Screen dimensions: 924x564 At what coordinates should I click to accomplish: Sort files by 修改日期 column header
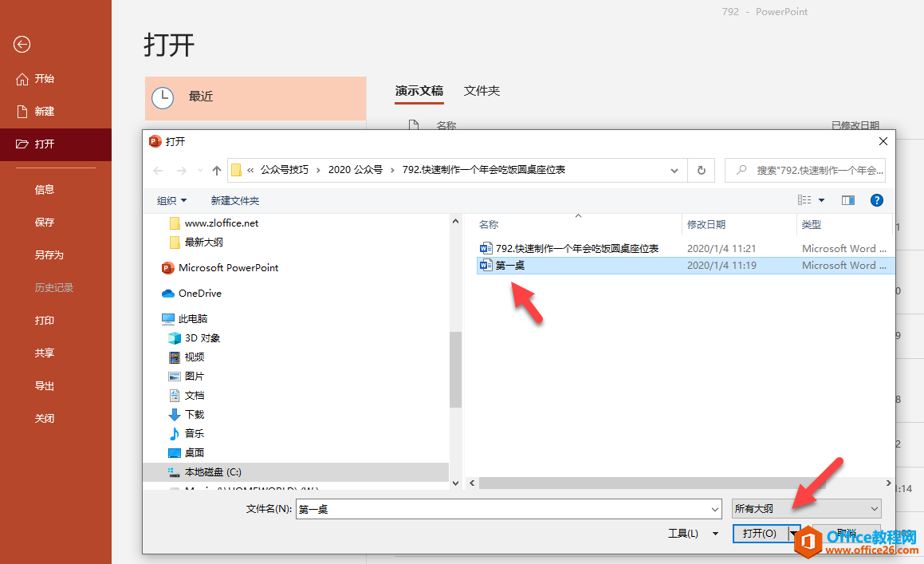click(x=706, y=225)
